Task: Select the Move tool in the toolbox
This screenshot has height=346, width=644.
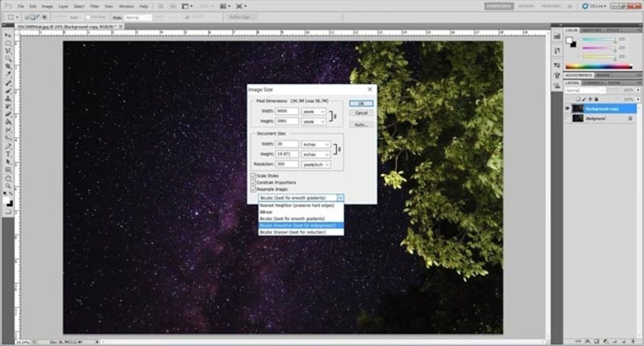Action: pyautogui.click(x=9, y=35)
